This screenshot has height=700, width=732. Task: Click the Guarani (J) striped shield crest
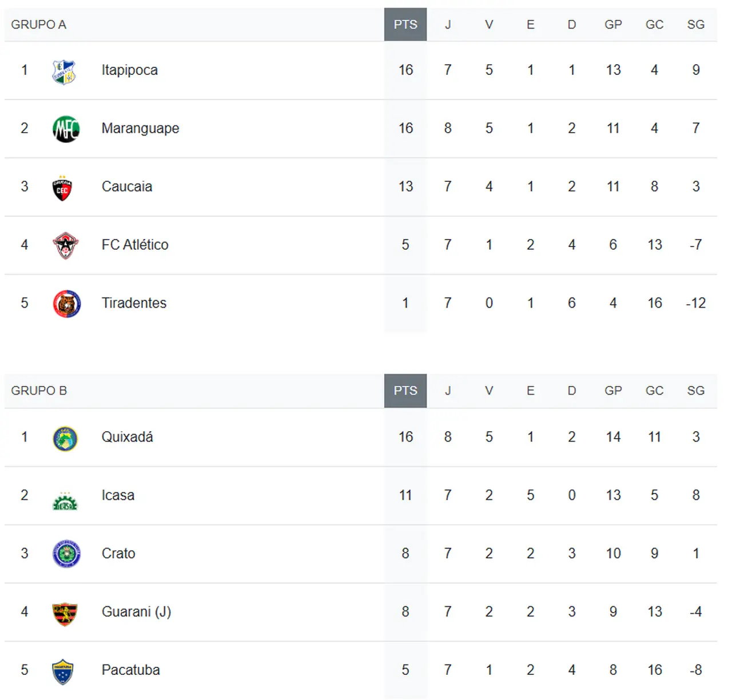65,614
